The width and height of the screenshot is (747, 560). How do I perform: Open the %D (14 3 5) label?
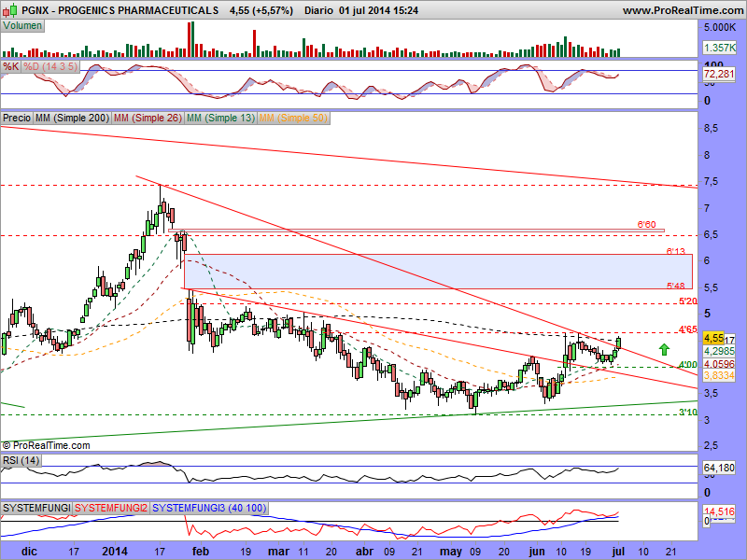tap(50, 66)
